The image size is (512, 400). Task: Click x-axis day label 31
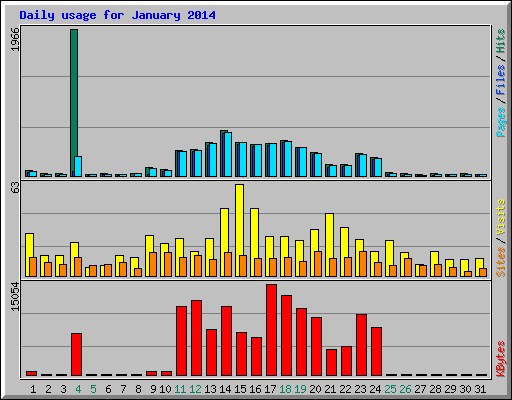480,389
